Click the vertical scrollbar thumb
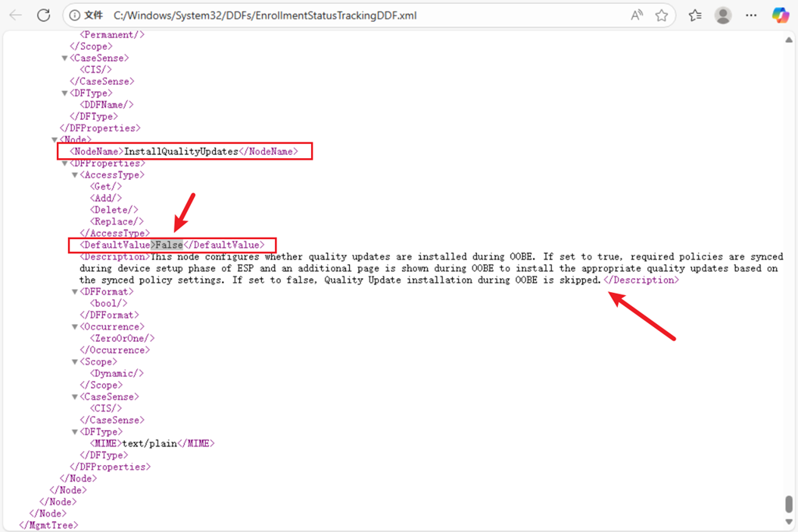The width and height of the screenshot is (798, 532). (x=789, y=505)
